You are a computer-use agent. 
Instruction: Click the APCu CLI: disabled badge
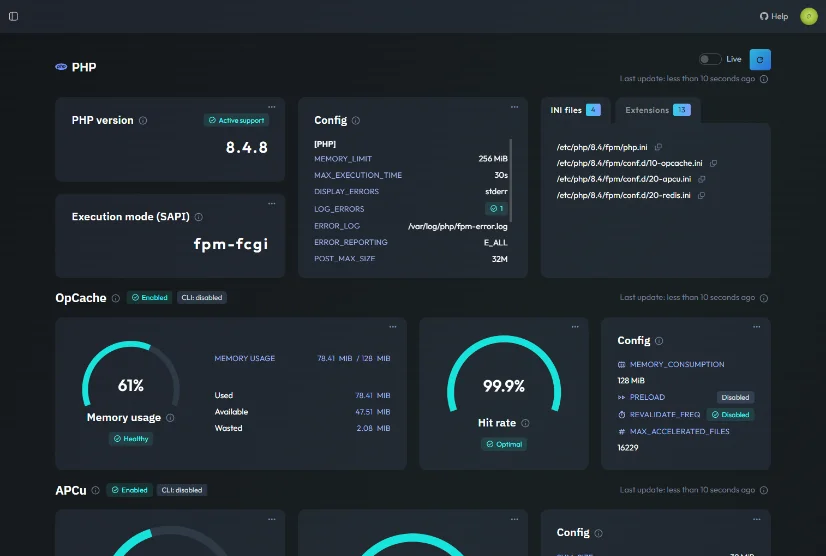[x=182, y=490]
